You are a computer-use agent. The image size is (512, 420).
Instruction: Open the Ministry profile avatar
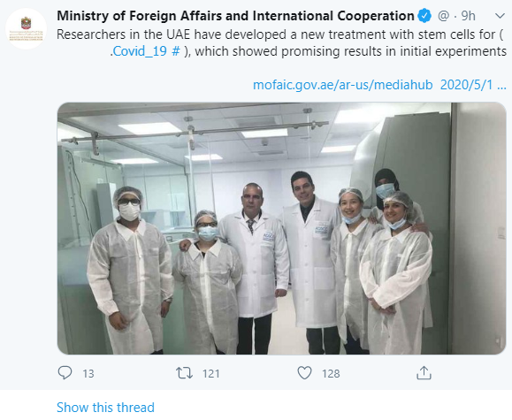[27, 29]
